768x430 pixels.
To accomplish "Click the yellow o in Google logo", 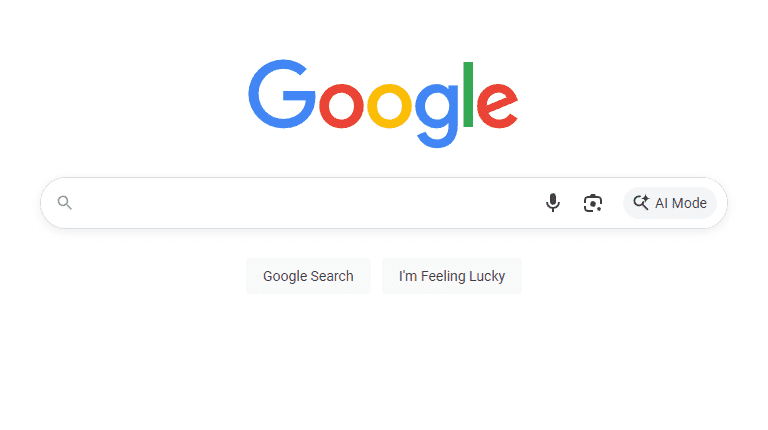I will click(x=390, y=106).
